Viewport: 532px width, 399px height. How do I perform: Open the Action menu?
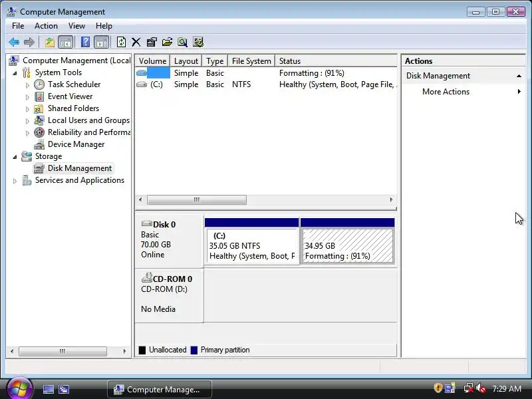46,26
